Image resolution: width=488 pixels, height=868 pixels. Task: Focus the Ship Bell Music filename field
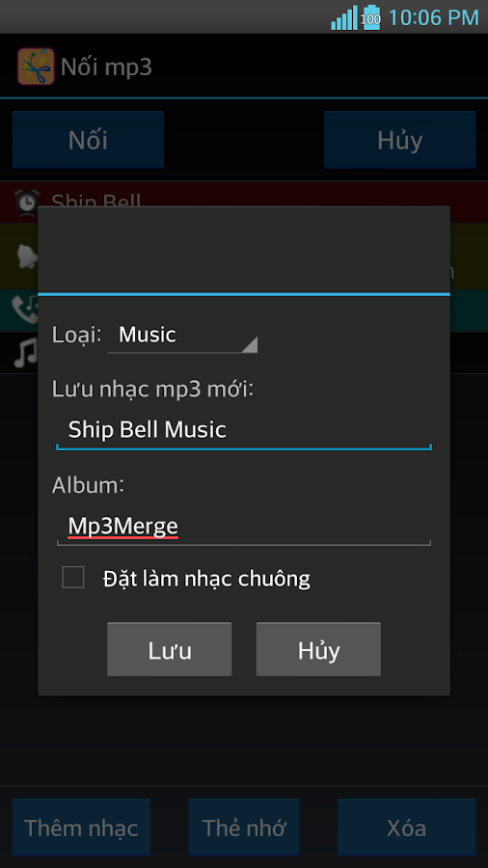(244, 430)
